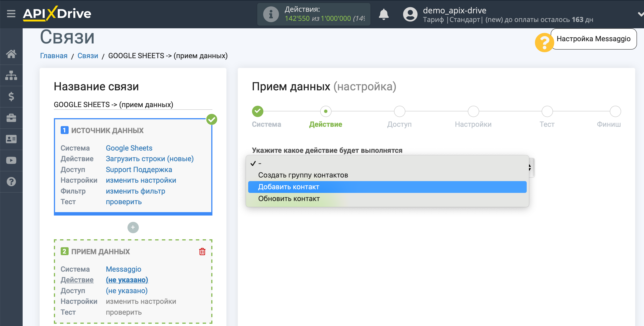
Task: Delete the data receiver block via trash icon
Action: 202,252
